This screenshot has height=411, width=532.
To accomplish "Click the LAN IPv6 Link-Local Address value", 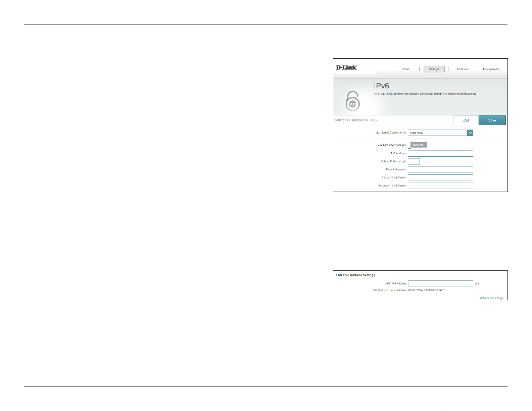I will 426,290.
